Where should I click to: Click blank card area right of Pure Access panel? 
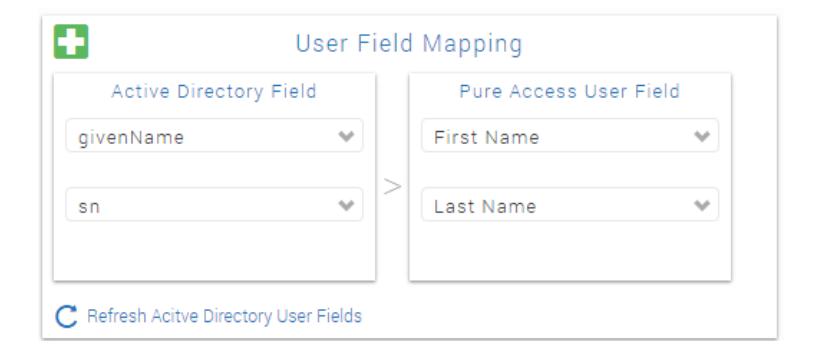[x=754, y=177]
